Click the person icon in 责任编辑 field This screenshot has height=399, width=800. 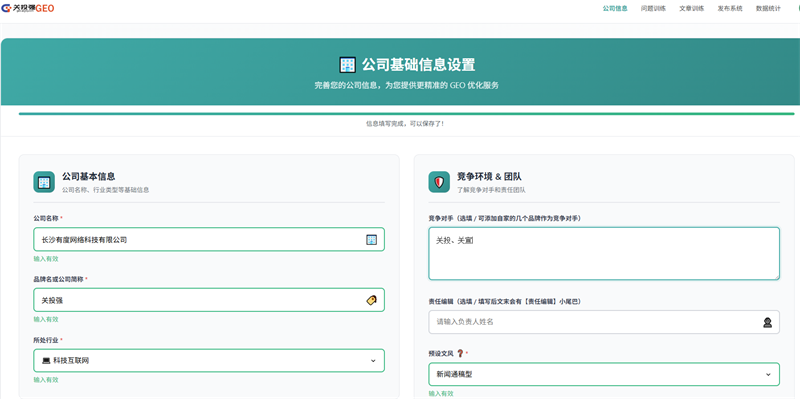[x=767, y=322]
